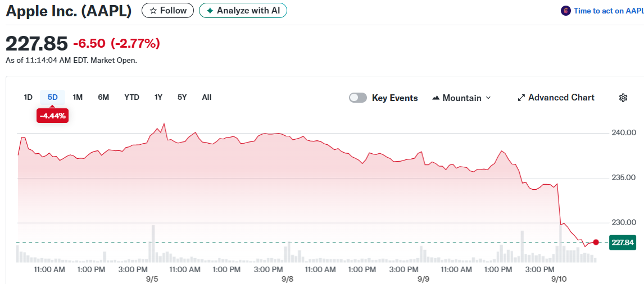The width and height of the screenshot is (644, 284).
Task: Switch chart to 5Y range
Action: [182, 97]
